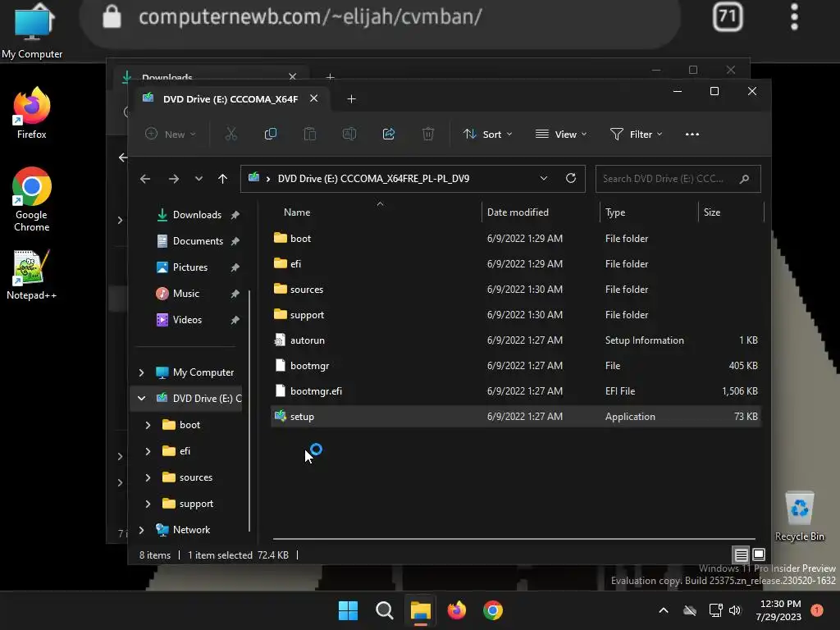Open the New dropdown menu

tap(171, 134)
